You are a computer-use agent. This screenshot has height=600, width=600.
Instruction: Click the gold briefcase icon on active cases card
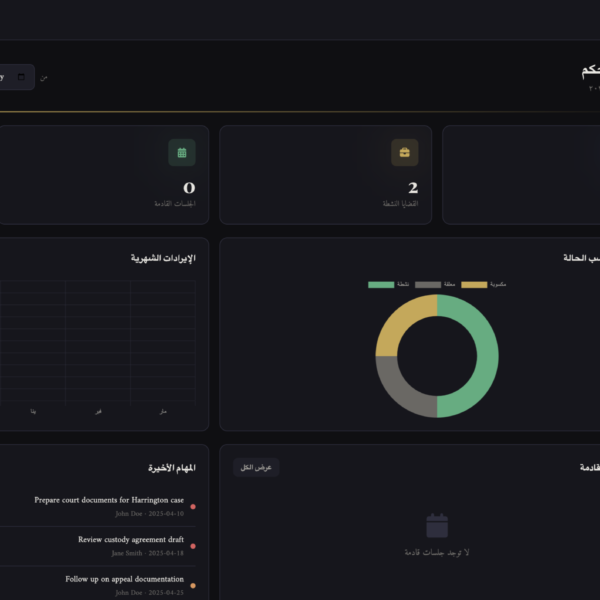point(404,153)
